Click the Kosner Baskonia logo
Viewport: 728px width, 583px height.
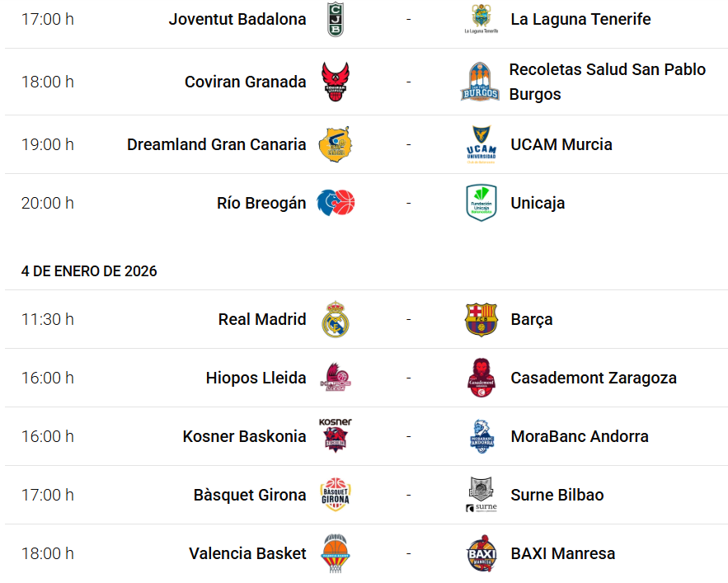pyautogui.click(x=336, y=435)
